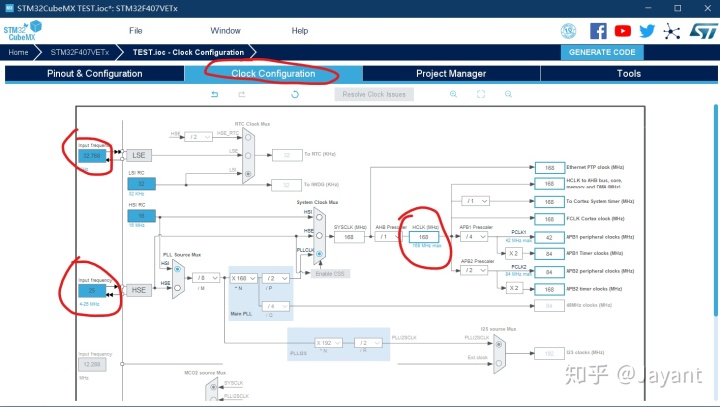Select the Clock Configuration tab

pyautogui.click(x=273, y=73)
